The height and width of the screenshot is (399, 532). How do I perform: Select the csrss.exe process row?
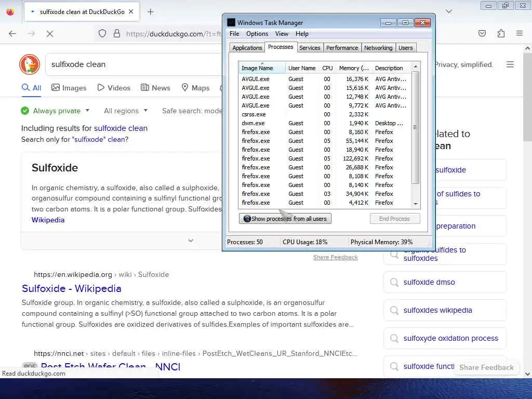coord(325,114)
